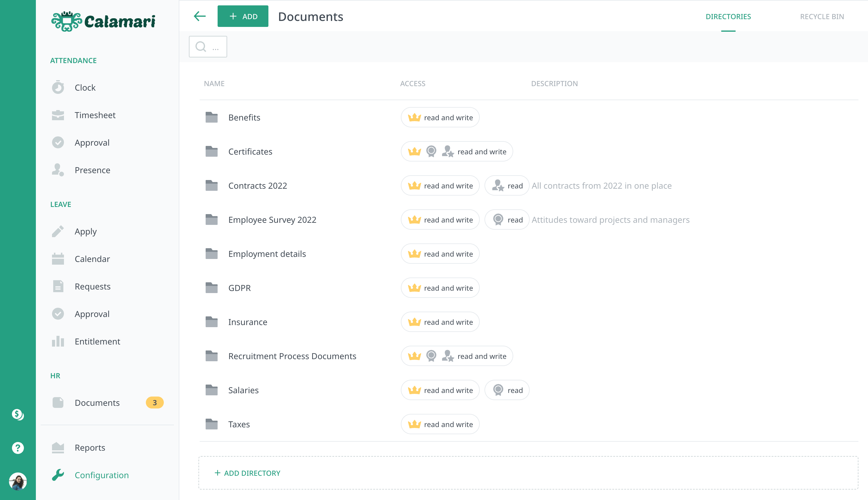Click the Salaries folder icon

coord(211,390)
